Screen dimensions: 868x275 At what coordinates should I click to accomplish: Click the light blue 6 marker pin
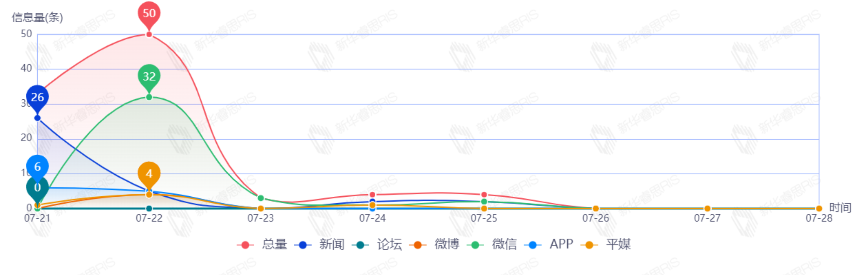point(37,167)
